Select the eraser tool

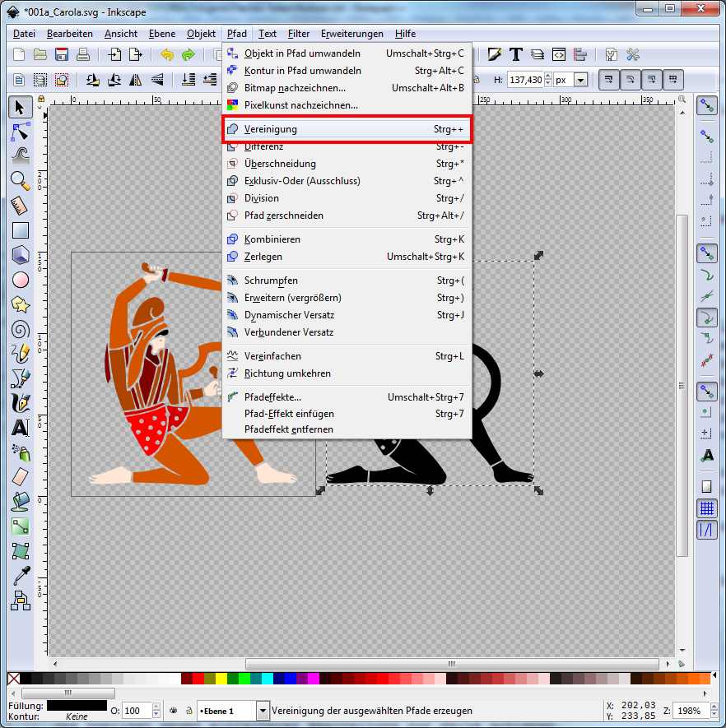20,477
